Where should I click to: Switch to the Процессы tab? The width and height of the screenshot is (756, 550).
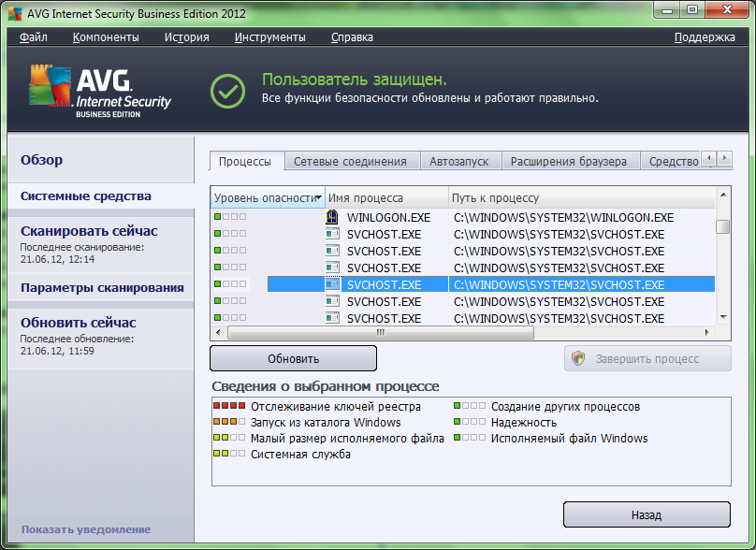pyautogui.click(x=245, y=161)
